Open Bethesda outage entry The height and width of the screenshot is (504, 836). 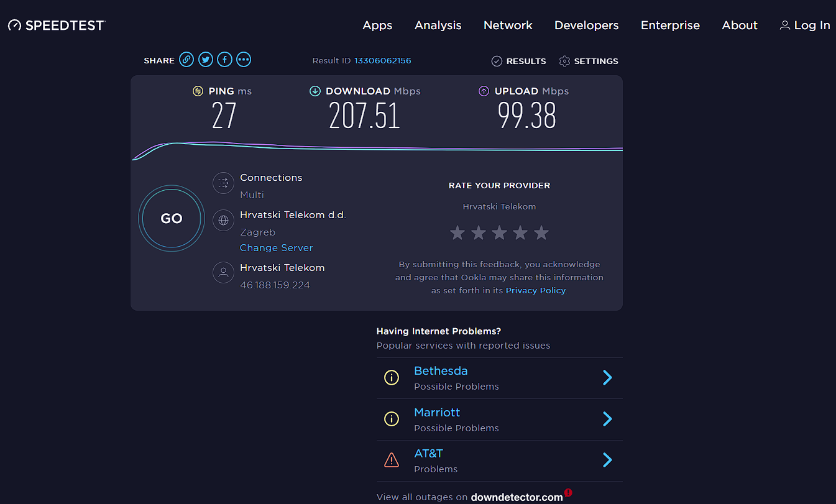point(499,378)
